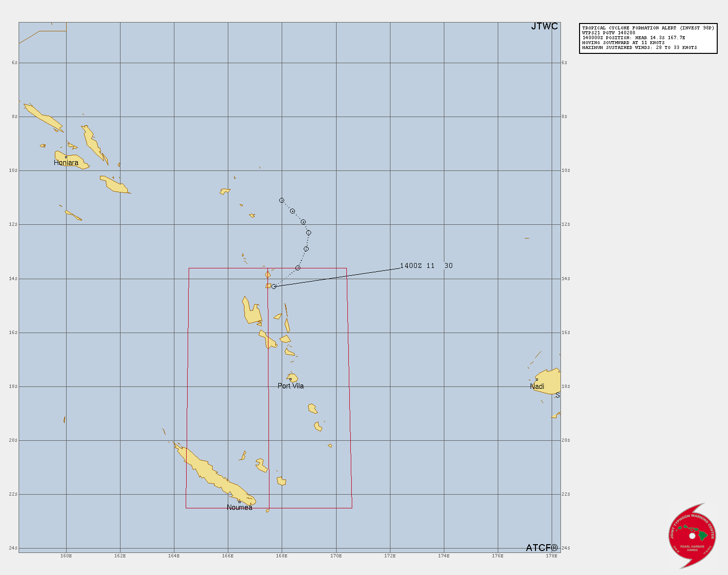
Task: Click the 'WTPS21 PGTW 140200' line
Action: [608, 33]
